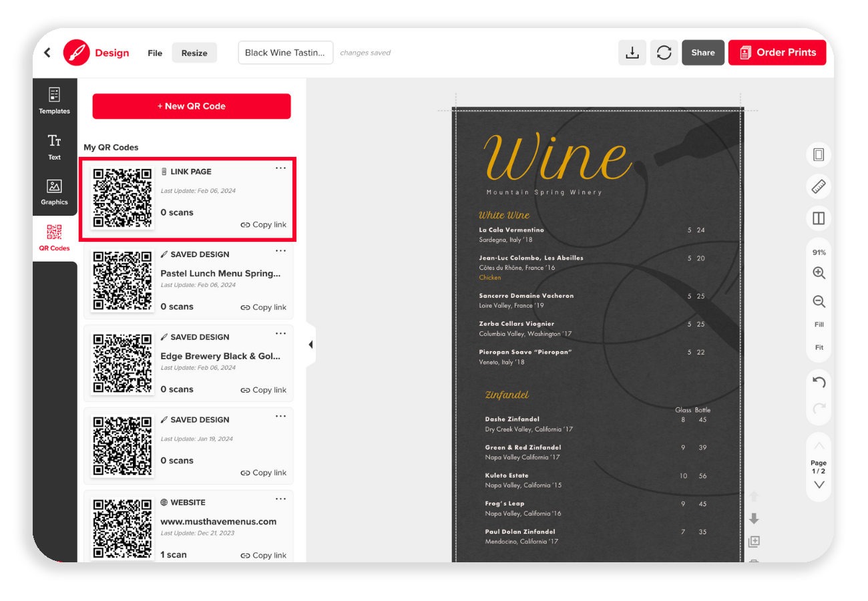868x601 pixels.
Task: Toggle the ruler tool
Action: (819, 187)
